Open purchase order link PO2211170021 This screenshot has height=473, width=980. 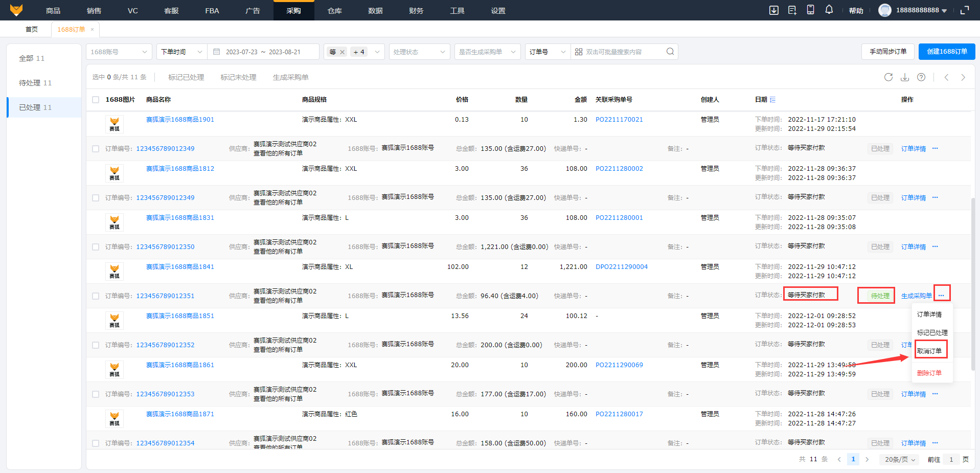(619, 120)
